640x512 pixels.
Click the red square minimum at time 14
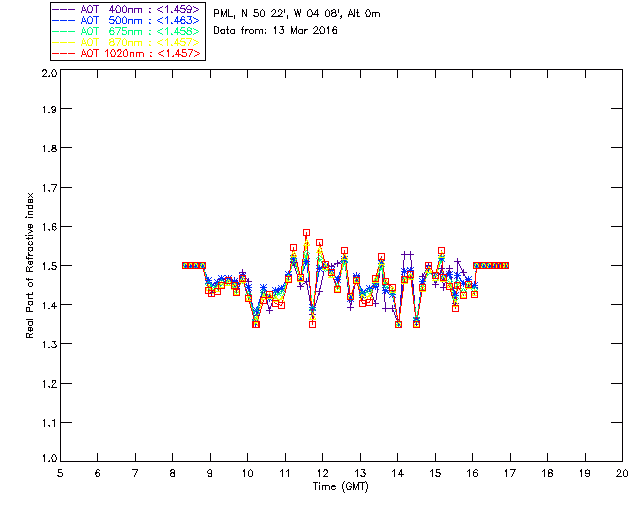click(x=398, y=325)
